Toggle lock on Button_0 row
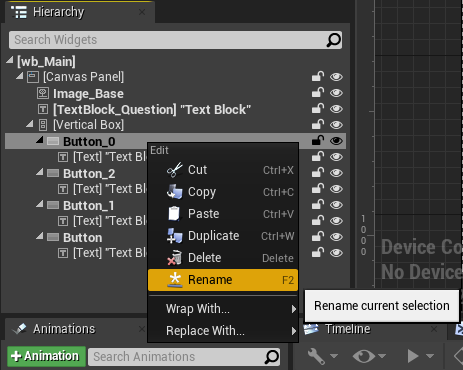463x370 pixels. pyautogui.click(x=318, y=141)
